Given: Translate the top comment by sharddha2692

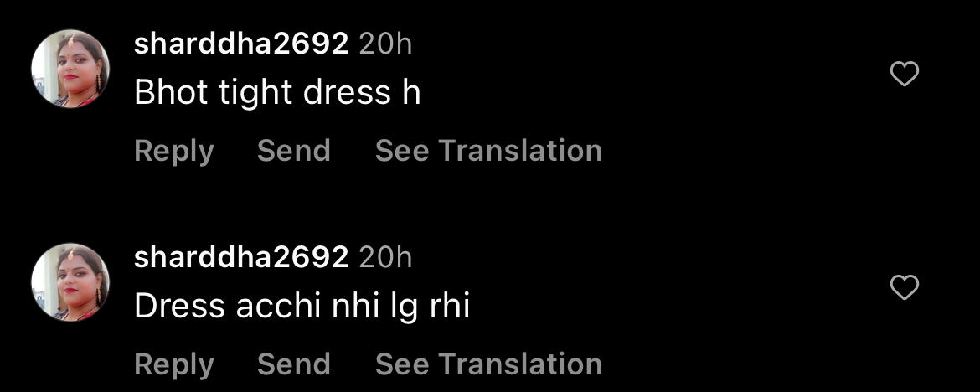Looking at the screenshot, I should 489,151.
